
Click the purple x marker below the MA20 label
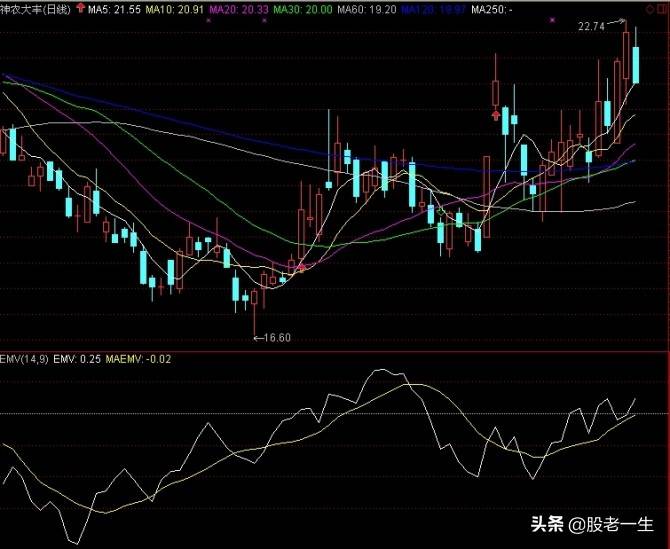[x=209, y=20]
